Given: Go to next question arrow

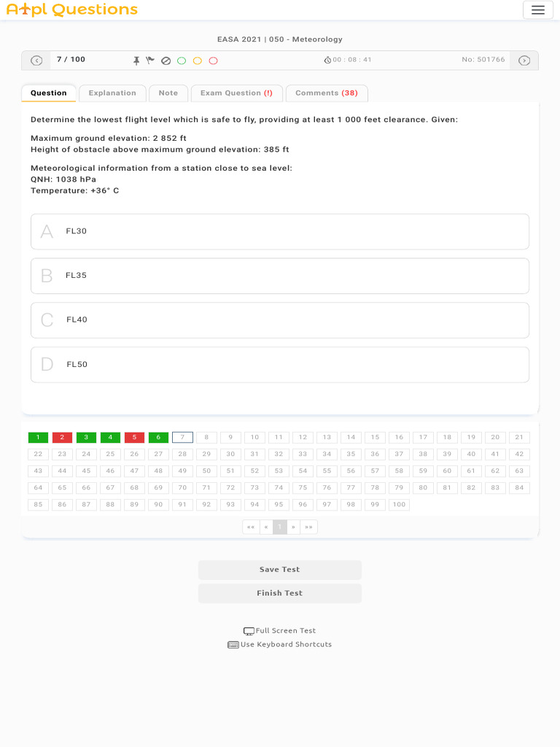Looking at the screenshot, I should [524, 61].
